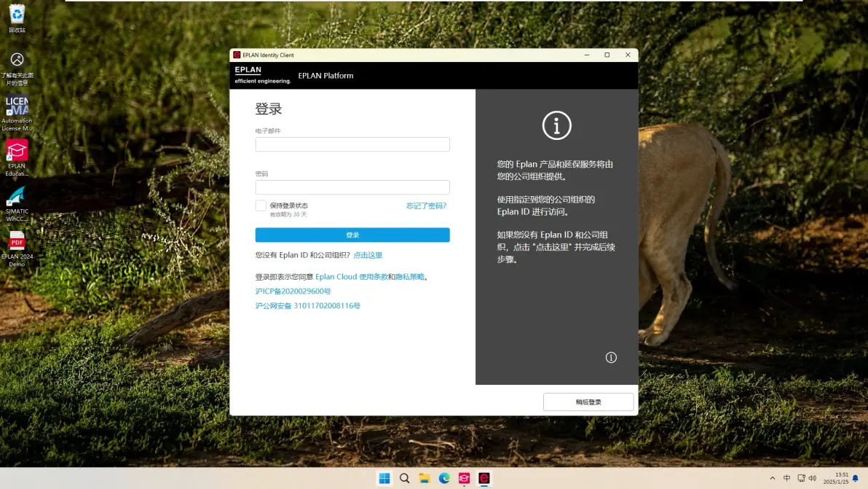The width and height of the screenshot is (868, 489).
Task: Switch to EPLAN Identity Client taskbar icon
Action: tap(484, 478)
